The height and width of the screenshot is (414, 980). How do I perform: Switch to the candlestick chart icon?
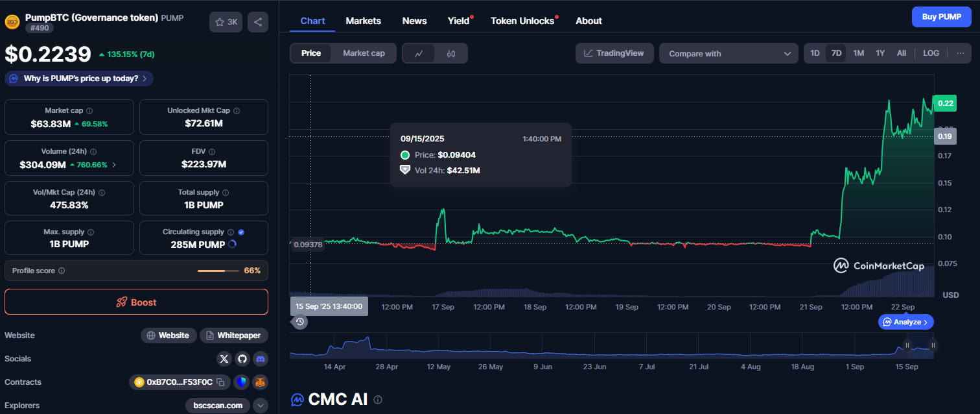(451, 53)
